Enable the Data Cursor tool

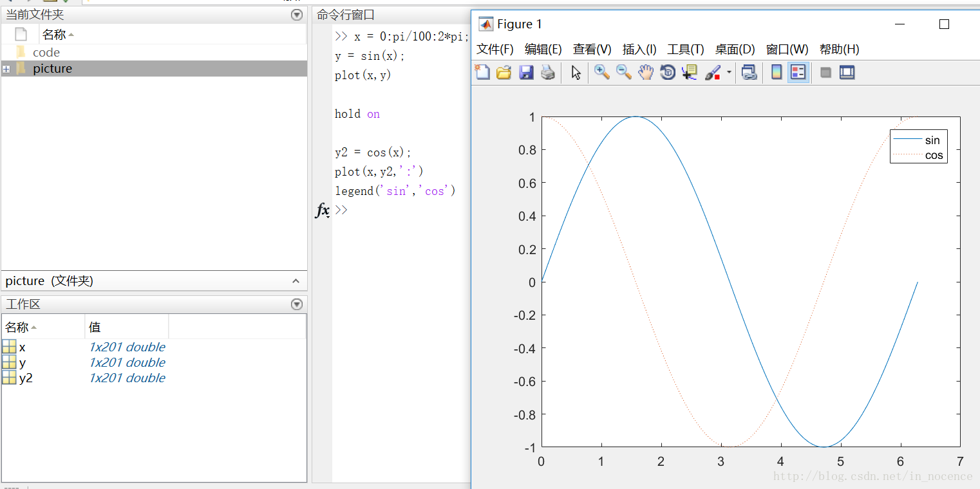coord(690,73)
